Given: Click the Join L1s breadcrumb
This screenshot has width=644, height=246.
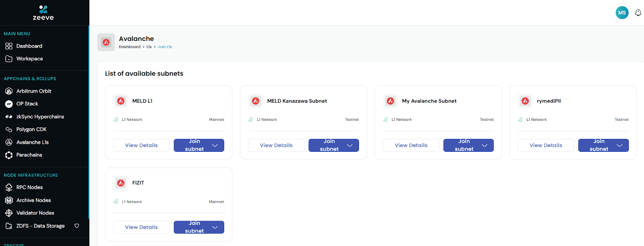Looking at the screenshot, I should [x=165, y=47].
